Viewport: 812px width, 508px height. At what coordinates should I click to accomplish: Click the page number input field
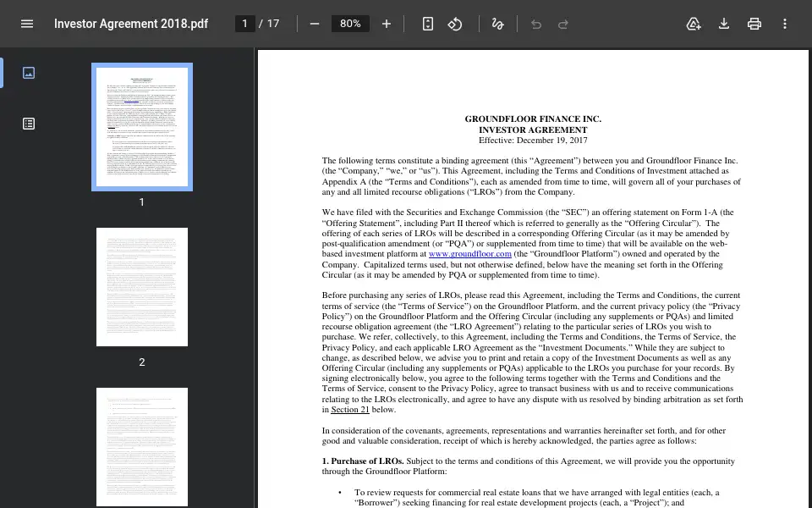(245, 24)
